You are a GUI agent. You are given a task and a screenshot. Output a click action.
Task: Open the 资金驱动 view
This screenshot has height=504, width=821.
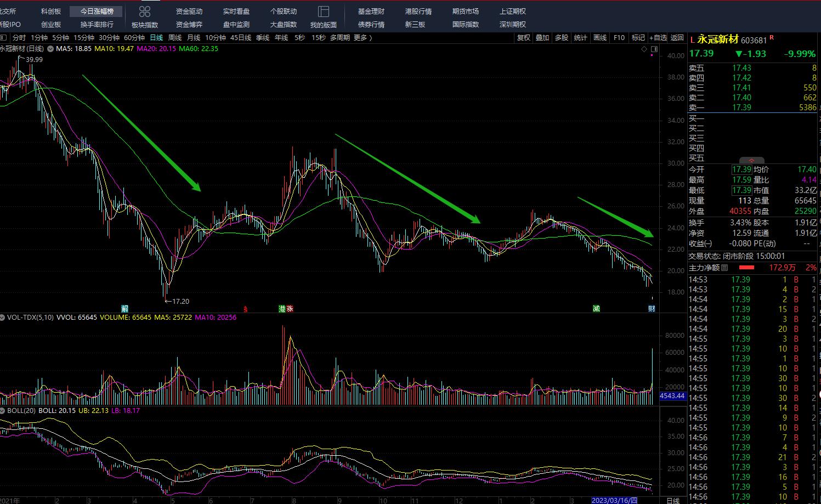(189, 12)
